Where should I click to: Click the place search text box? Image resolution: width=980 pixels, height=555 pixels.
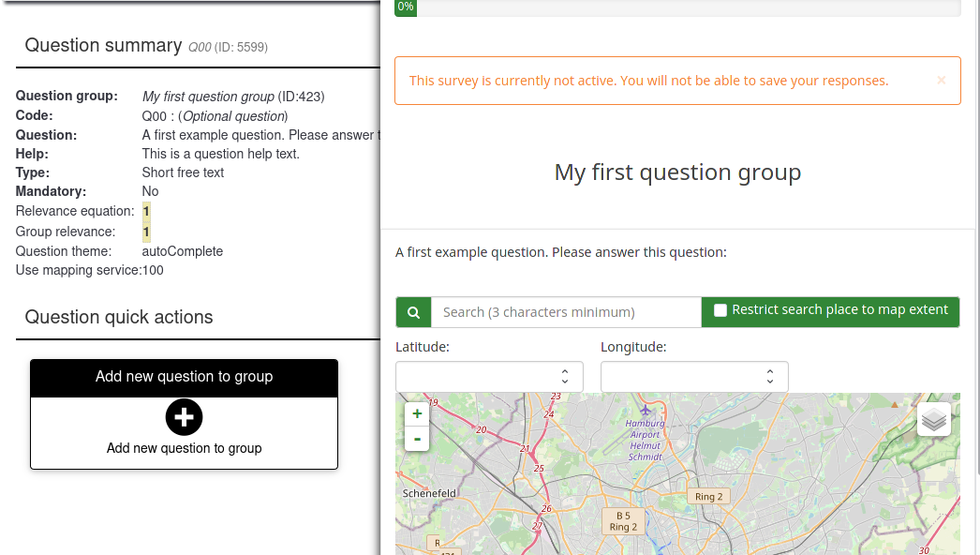566,312
